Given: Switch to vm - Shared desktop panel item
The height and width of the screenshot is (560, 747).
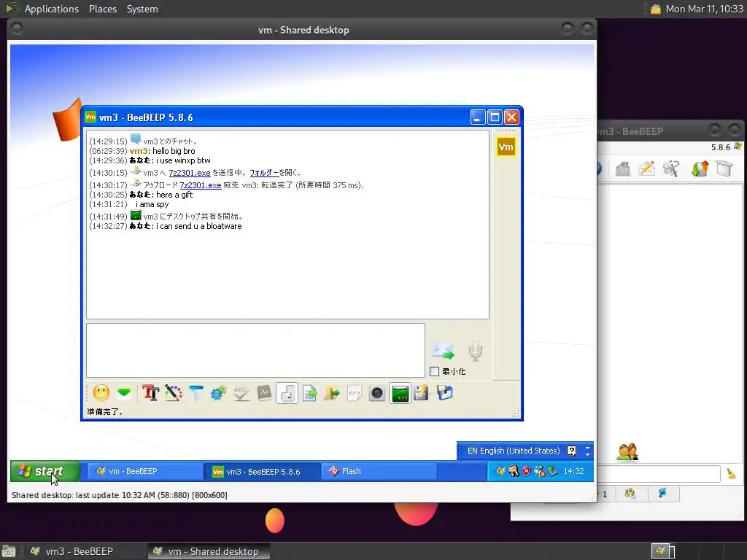Looking at the screenshot, I should click(208, 551).
